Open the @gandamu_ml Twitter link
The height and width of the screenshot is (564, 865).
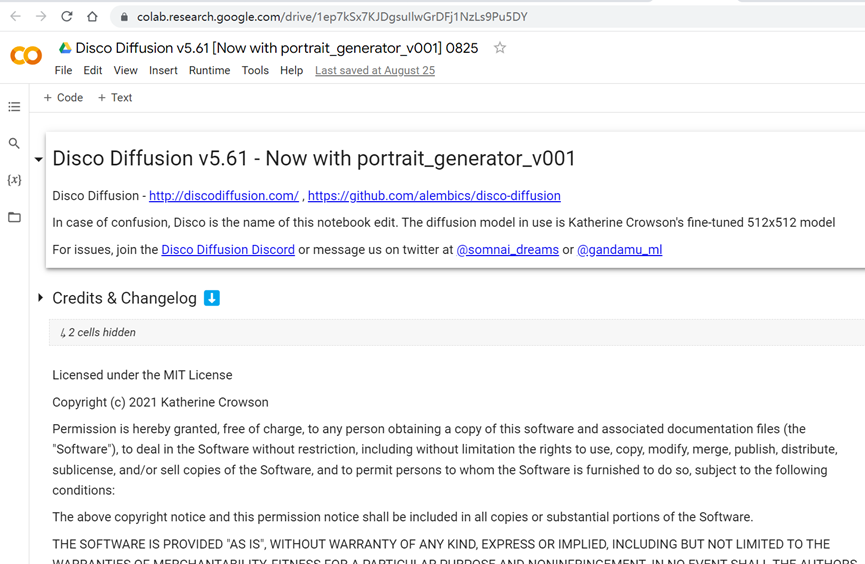point(620,250)
